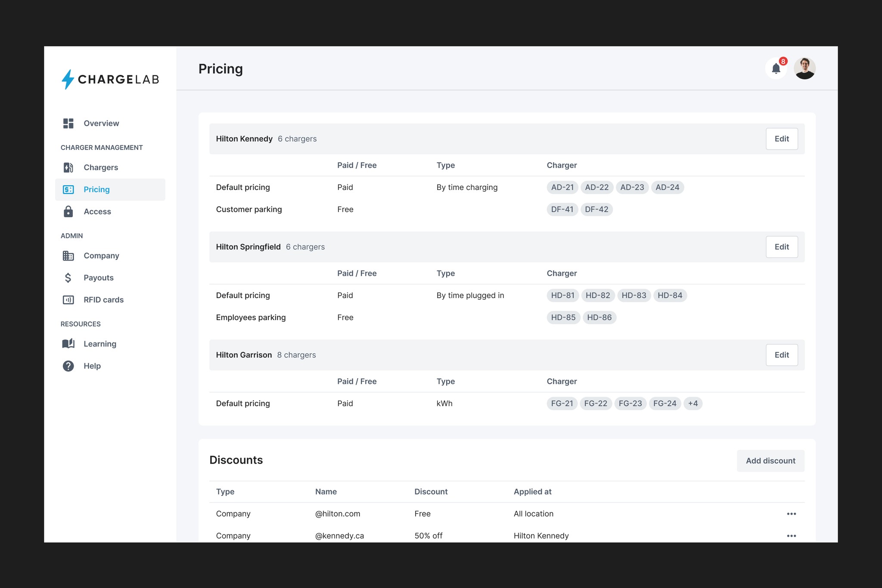Click the Payouts dollar icon
Screen dimensions: 882x588
click(x=68, y=278)
